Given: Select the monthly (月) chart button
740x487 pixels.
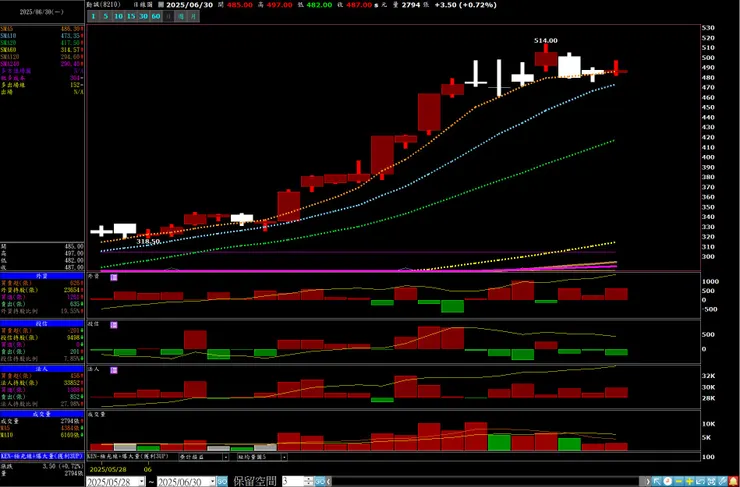Looking at the screenshot, I should 194,17.
